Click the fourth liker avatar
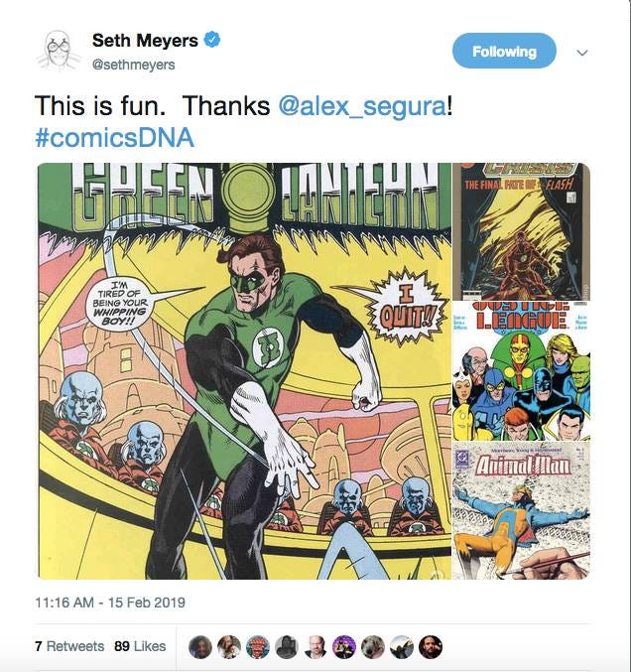The height and width of the screenshot is (672, 631). coord(287,647)
